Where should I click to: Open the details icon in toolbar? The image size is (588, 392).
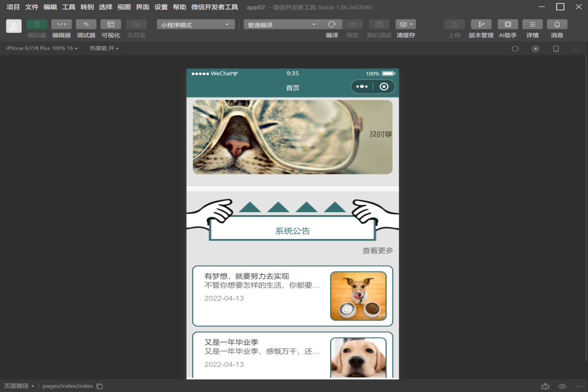pos(532,24)
